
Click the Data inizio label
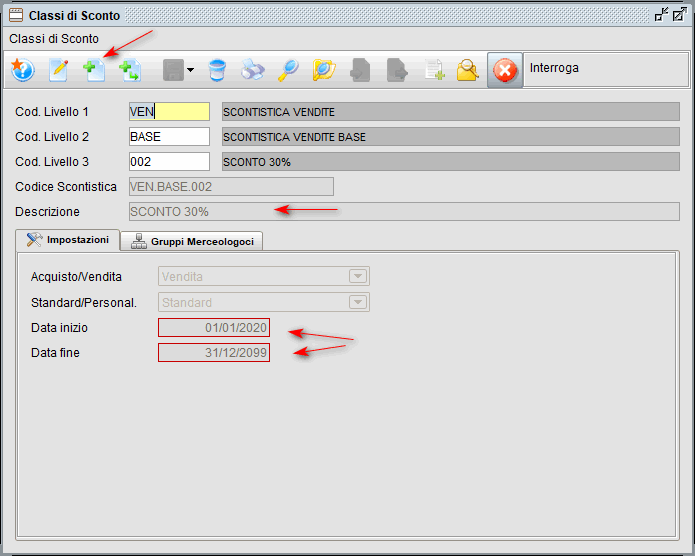point(59,328)
